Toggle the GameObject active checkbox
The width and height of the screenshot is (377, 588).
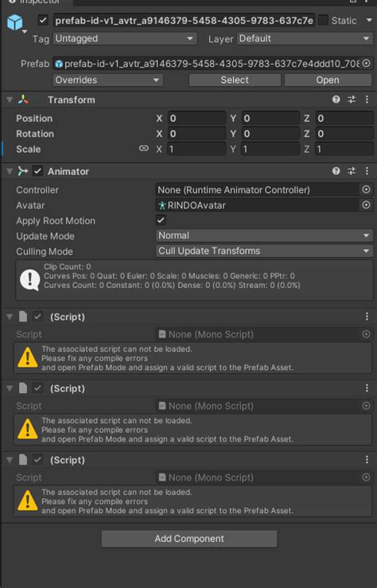43,20
